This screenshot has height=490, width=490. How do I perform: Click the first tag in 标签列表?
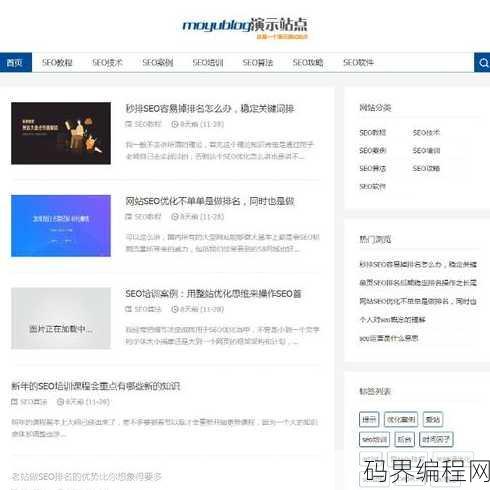coord(369,419)
